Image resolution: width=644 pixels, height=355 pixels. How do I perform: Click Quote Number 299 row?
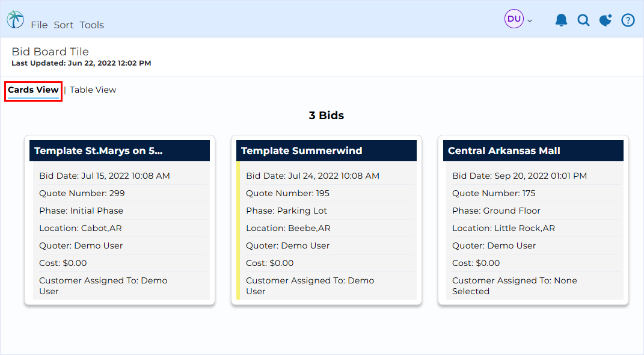tap(121, 193)
